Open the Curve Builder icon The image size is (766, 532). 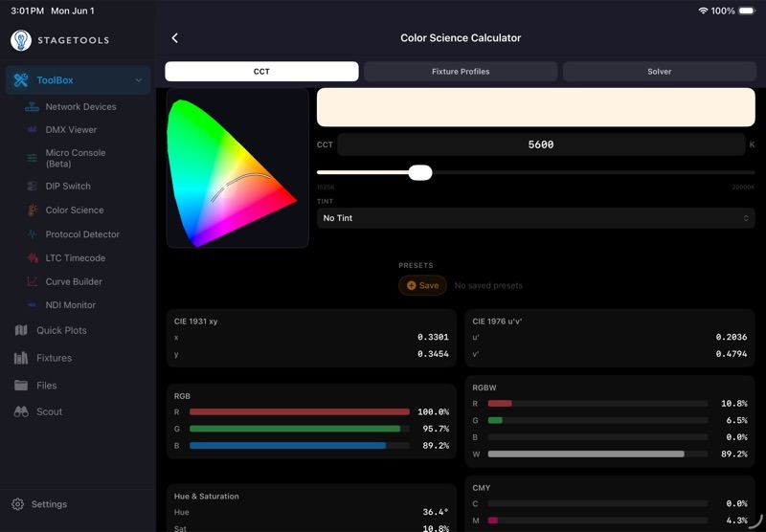click(x=33, y=281)
